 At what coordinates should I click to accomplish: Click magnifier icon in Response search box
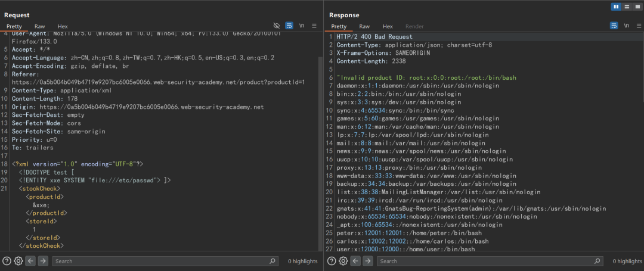[597, 261]
